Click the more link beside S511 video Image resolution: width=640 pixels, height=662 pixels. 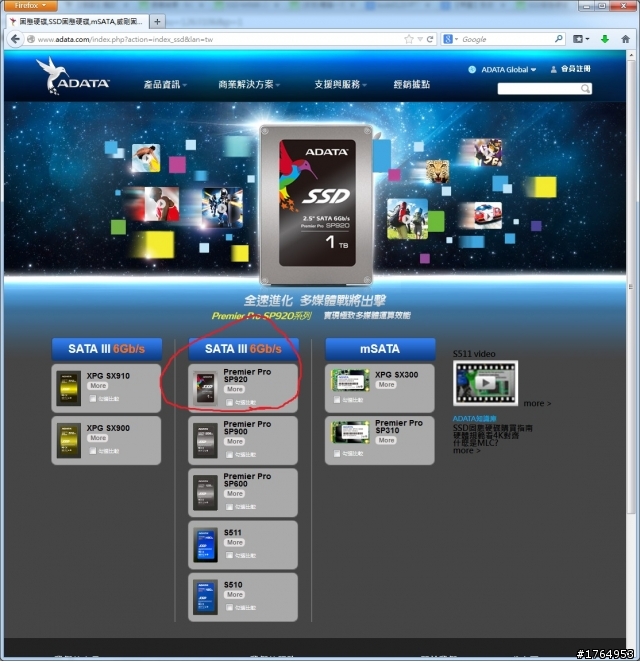click(537, 404)
